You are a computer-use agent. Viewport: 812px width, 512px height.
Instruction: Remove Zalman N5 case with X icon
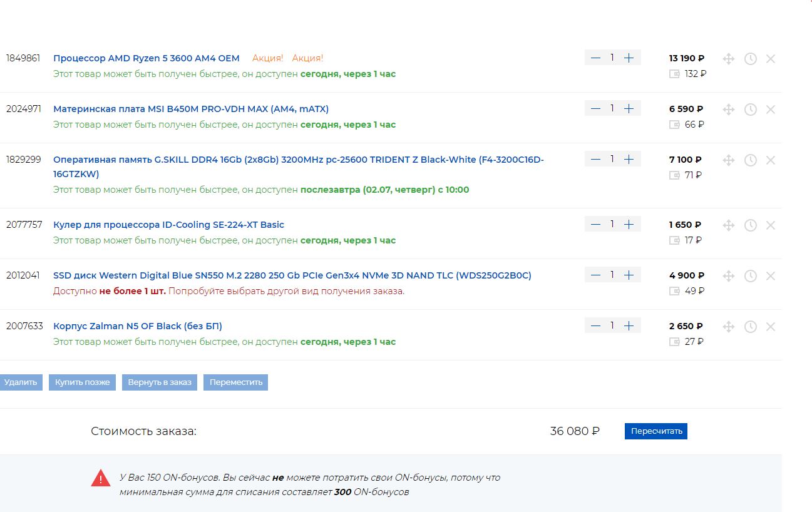pos(771,327)
